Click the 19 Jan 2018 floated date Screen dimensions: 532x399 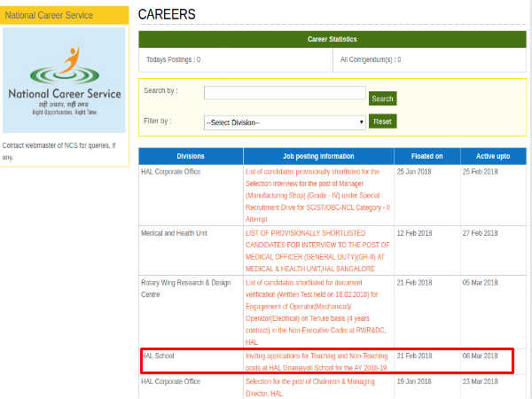pos(414,381)
